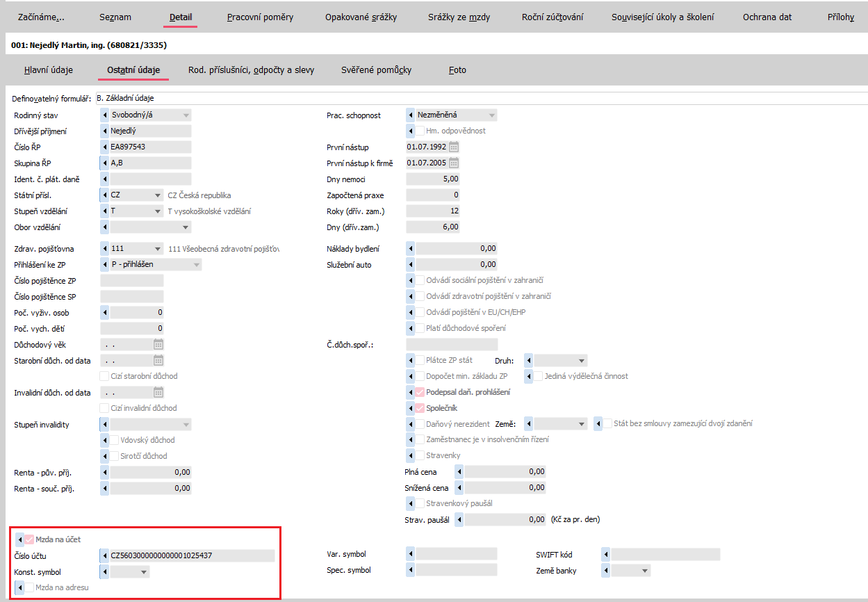Click arrow marker beside Číslo účtu field
The height and width of the screenshot is (602, 868).
105,555
